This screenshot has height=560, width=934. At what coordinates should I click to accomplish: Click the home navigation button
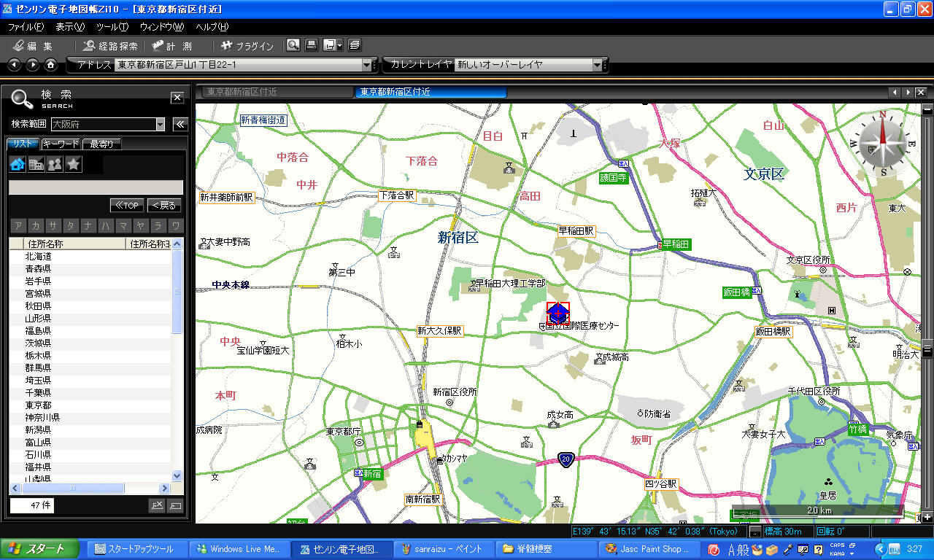coord(51,65)
